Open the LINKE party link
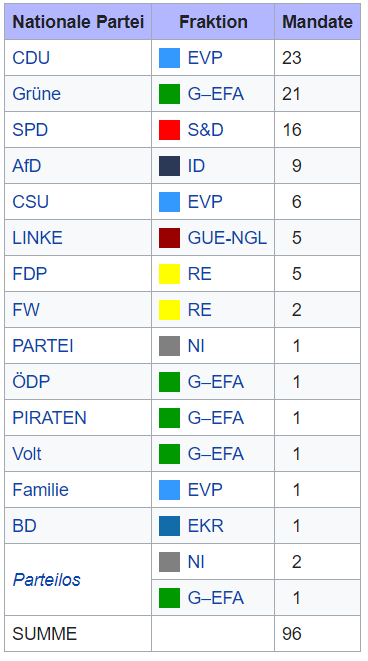 point(38,238)
